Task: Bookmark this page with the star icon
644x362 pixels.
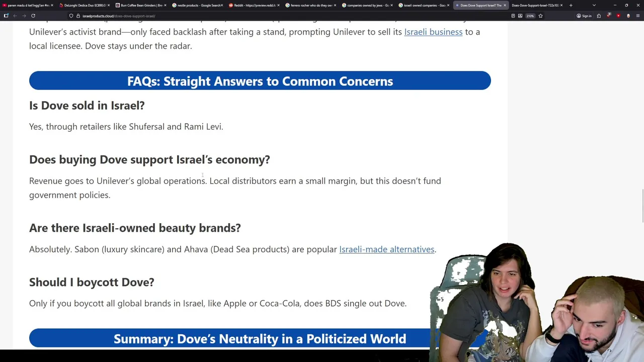Action: [540, 16]
